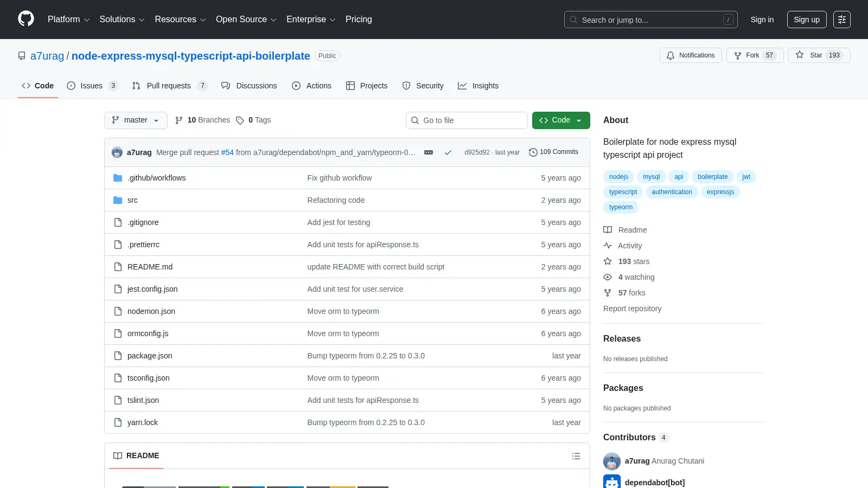This screenshot has width=868, height=488.
Task: View 109 Commits history
Action: click(553, 152)
